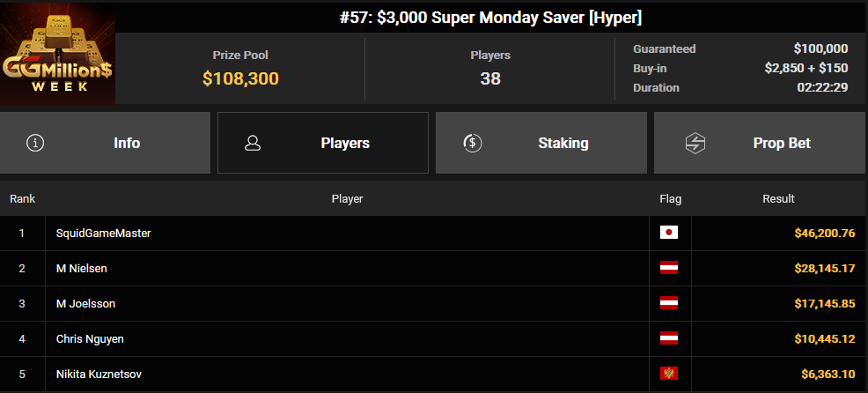Click the flag next to Nikita Kuznetsov
This screenshot has height=393, width=868.
tap(669, 374)
